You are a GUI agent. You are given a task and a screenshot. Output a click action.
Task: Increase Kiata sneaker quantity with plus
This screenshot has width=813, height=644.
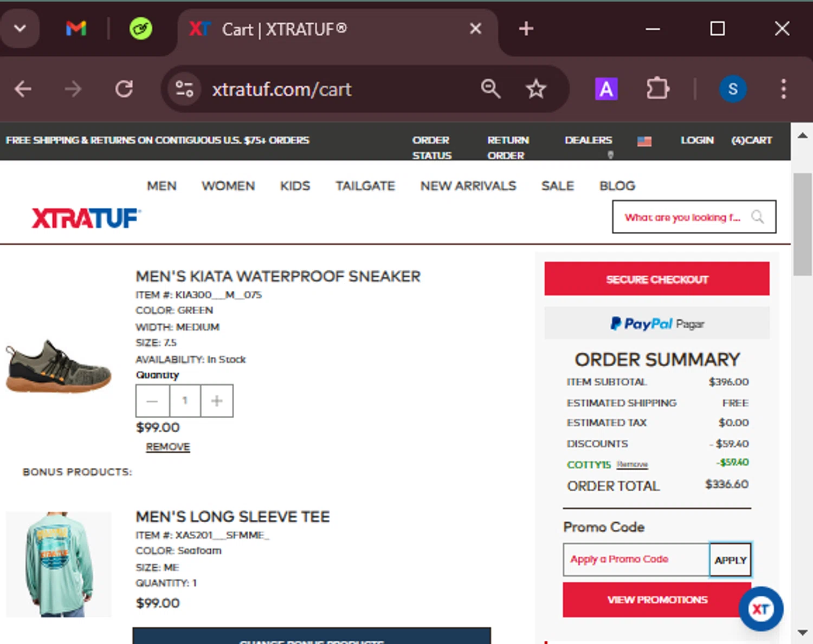pyautogui.click(x=217, y=401)
